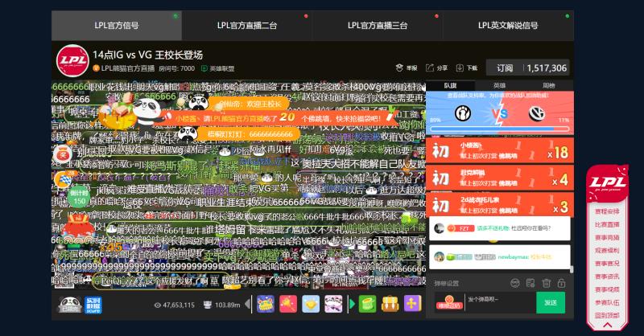Open 观赛福利 link in LPL sidebar
This screenshot has height=336, width=644.
point(607,250)
